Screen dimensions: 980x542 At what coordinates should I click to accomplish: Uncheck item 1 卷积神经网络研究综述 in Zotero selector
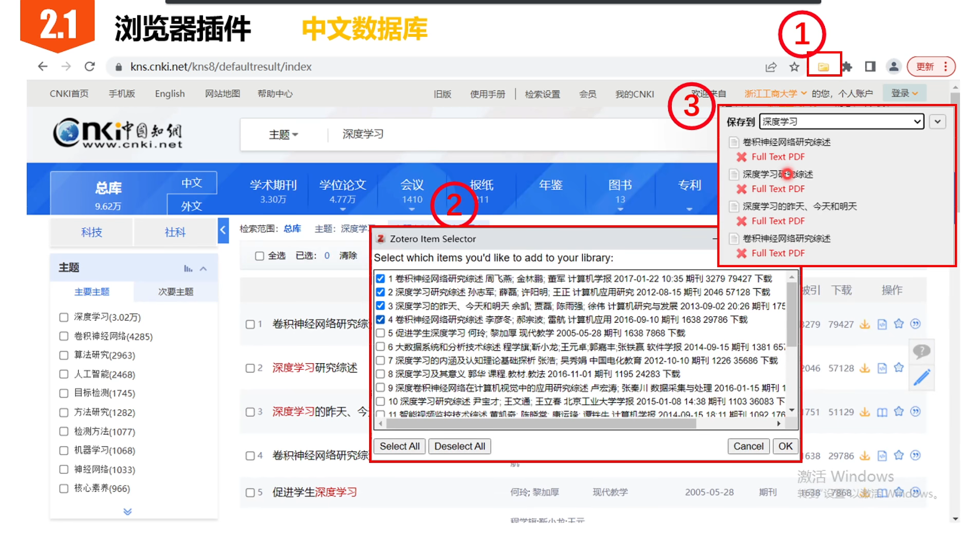380,278
